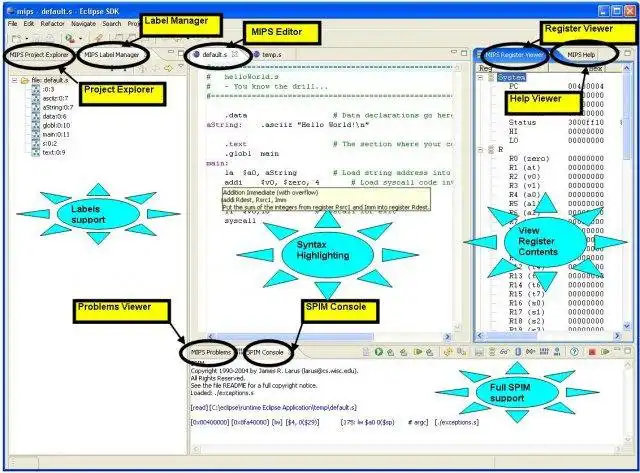Click editor horizontal scrollbar right arrow
The image size is (640, 473).
coord(448,337)
